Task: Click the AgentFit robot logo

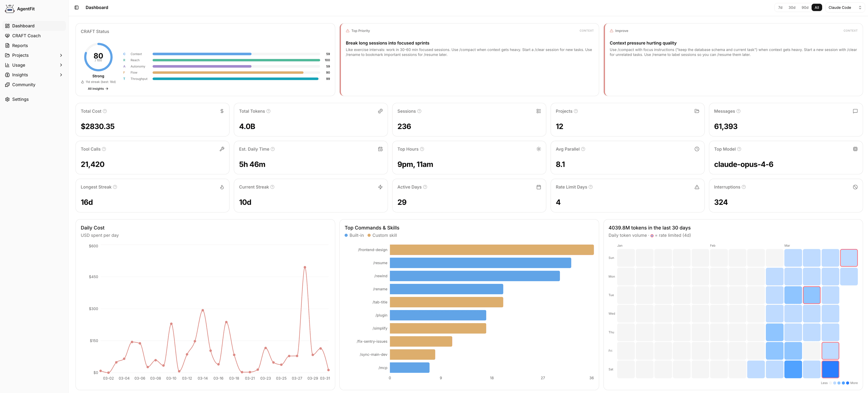Action: click(x=10, y=8)
